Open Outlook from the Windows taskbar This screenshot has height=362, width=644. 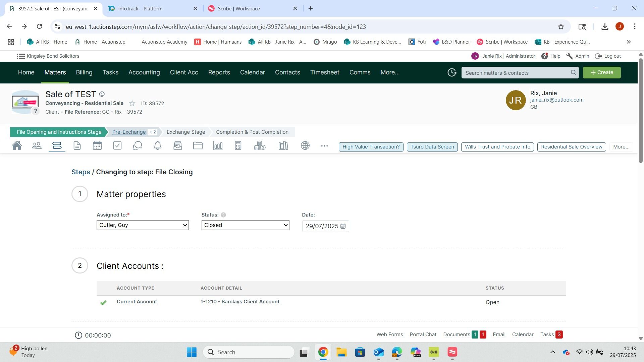click(378, 352)
